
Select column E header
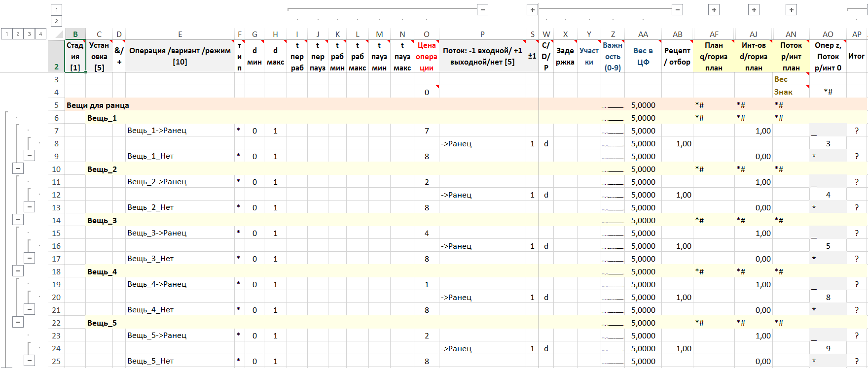180,34
